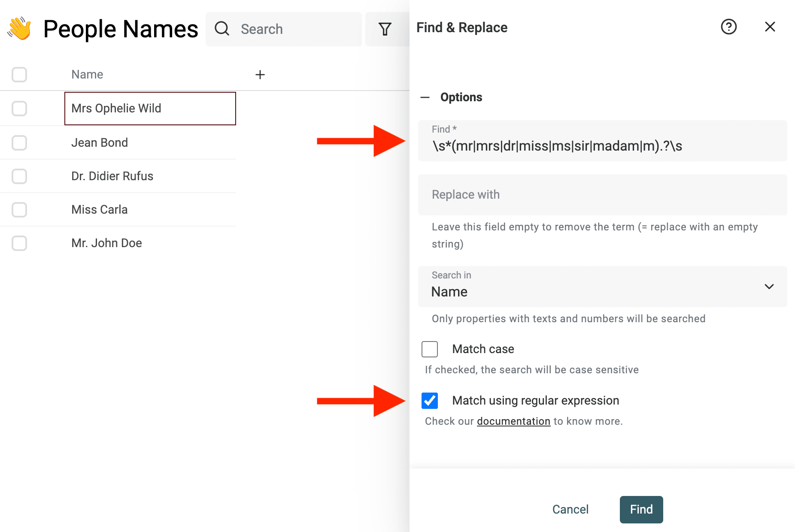795x532 pixels.
Task: Disable Match using regular expression
Action: pos(430,401)
